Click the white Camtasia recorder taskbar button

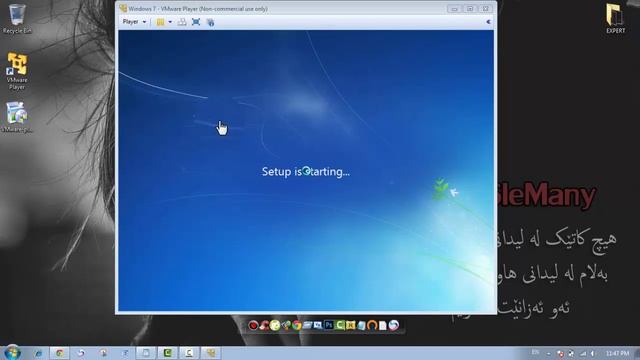189,353
